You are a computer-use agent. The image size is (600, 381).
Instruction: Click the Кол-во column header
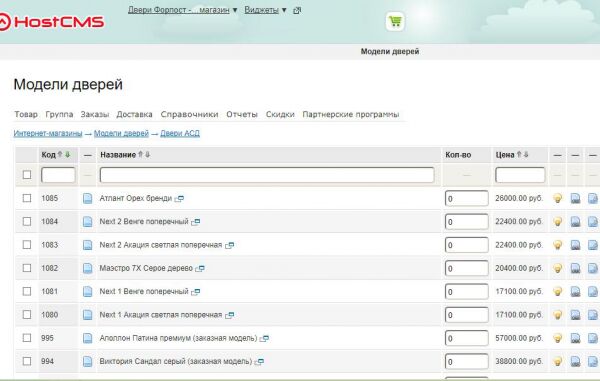click(458, 155)
